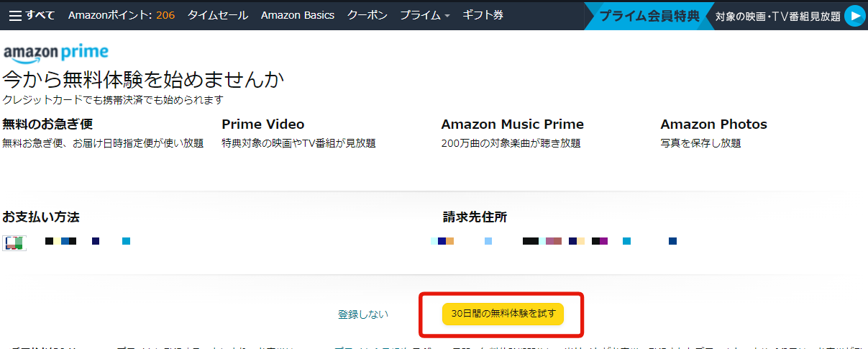Open ギフト券 in navigation bar
Viewport: 868px width, 349px height.
(x=483, y=15)
